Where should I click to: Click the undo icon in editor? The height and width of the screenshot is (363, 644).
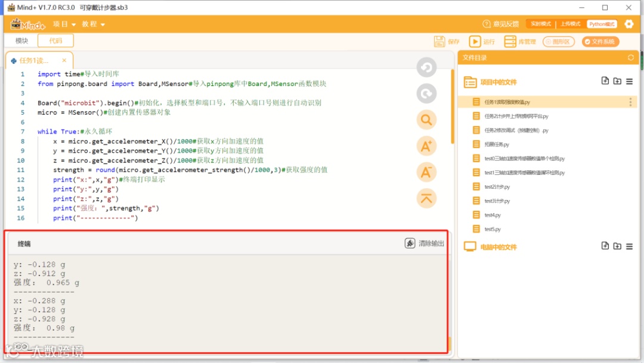[x=426, y=67]
